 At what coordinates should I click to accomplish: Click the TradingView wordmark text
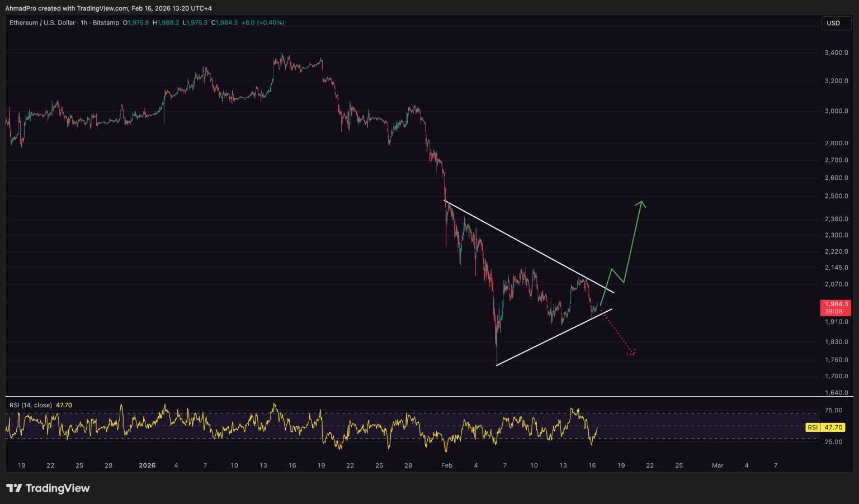click(x=58, y=488)
